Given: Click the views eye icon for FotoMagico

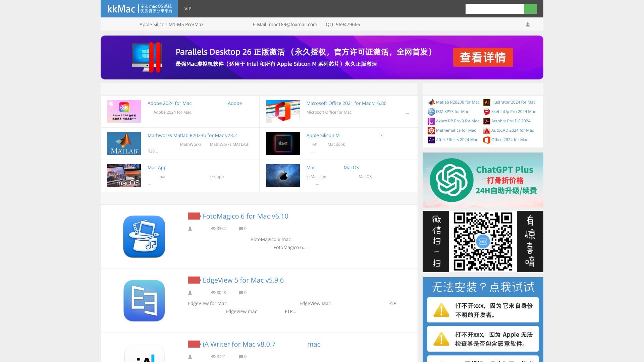Looking at the screenshot, I should coord(213,229).
